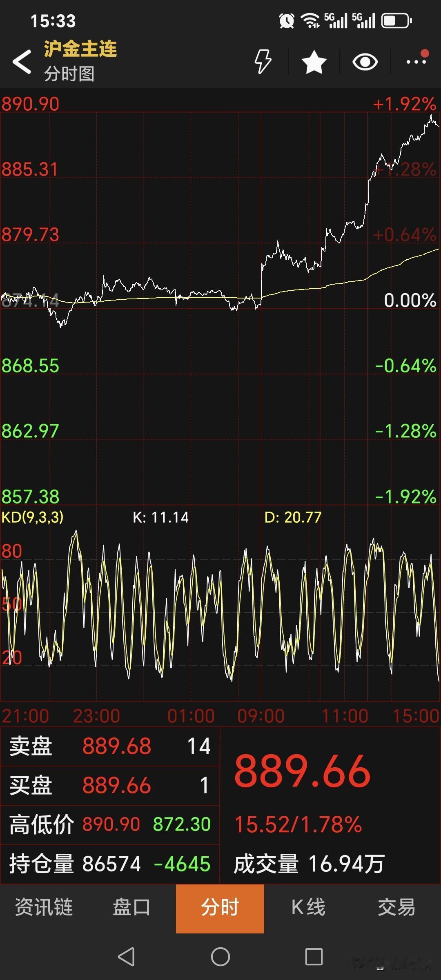Screen dimensions: 441x980
Task: Tap the battery status icon
Action: [x=396, y=20]
